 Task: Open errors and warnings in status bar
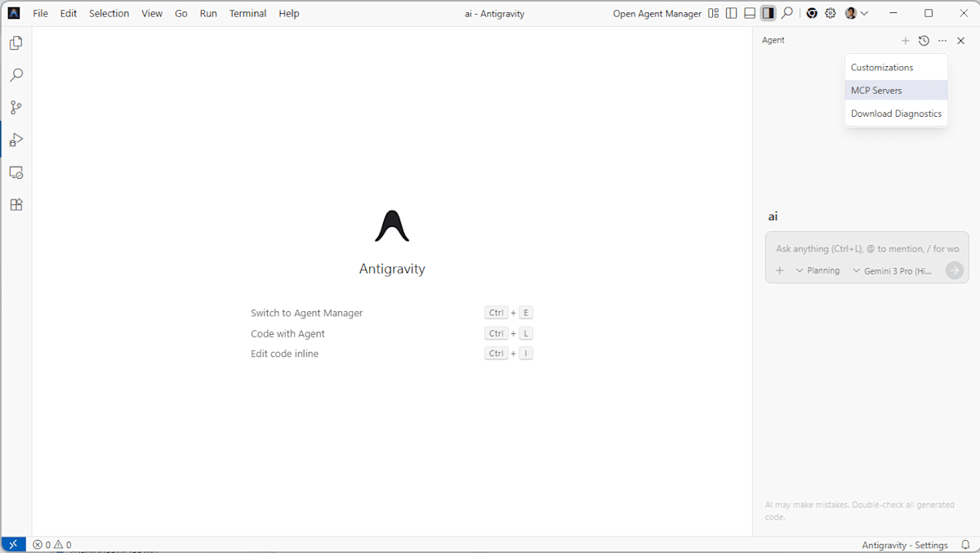click(51, 545)
